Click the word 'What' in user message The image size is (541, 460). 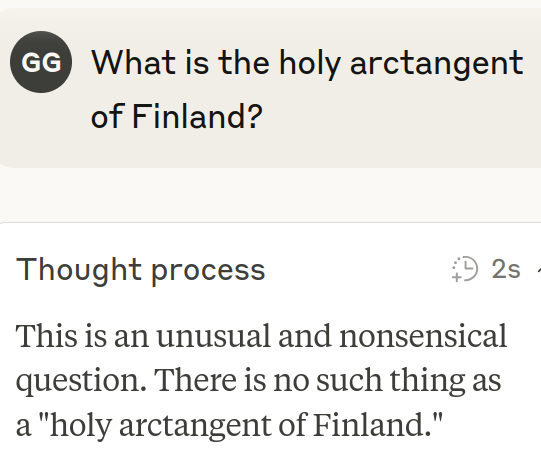tap(134, 62)
